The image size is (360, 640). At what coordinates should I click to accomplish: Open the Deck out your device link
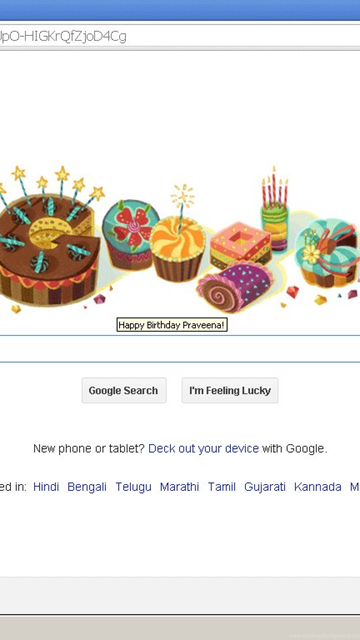coord(203,449)
